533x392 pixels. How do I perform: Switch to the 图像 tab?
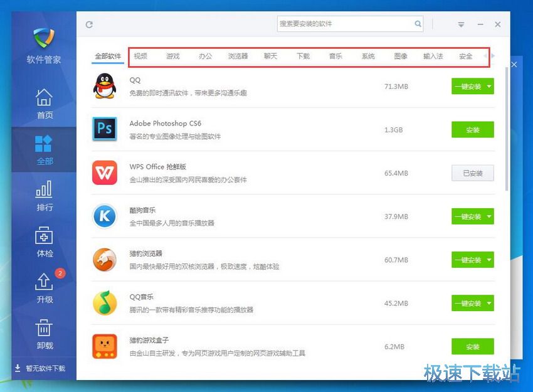point(401,56)
